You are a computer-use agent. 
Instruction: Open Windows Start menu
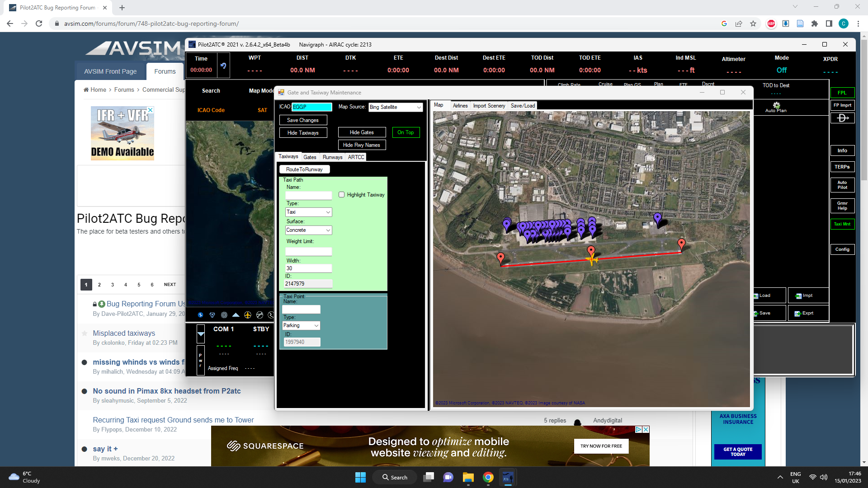(x=360, y=477)
